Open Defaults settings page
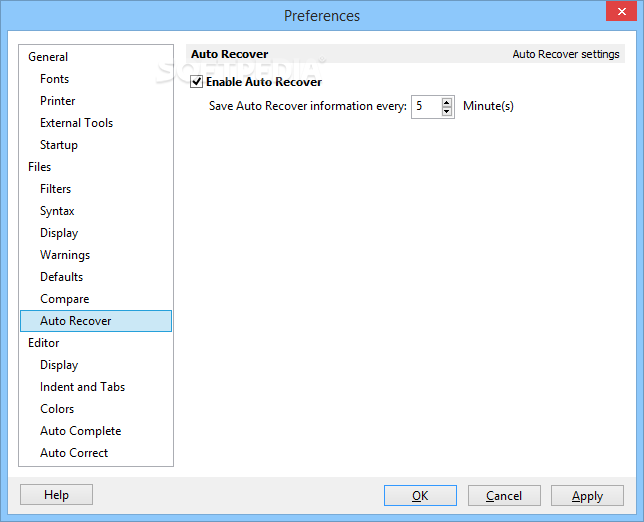 tap(62, 277)
